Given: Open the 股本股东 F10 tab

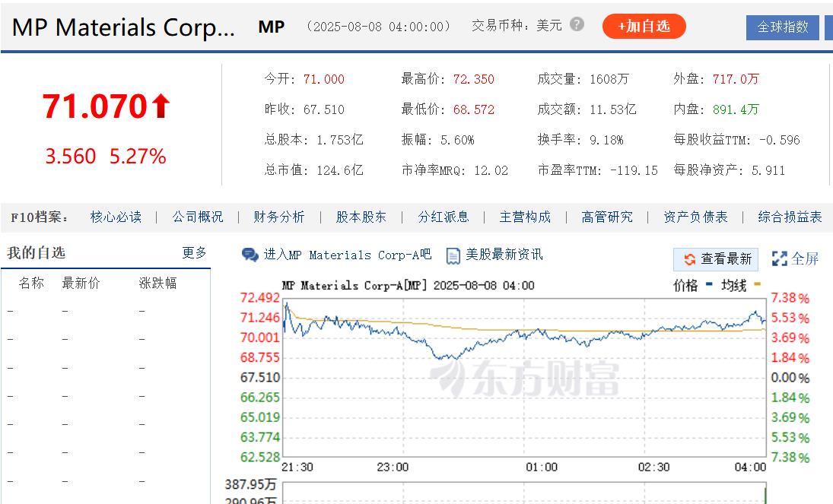Looking at the screenshot, I should [x=361, y=217].
